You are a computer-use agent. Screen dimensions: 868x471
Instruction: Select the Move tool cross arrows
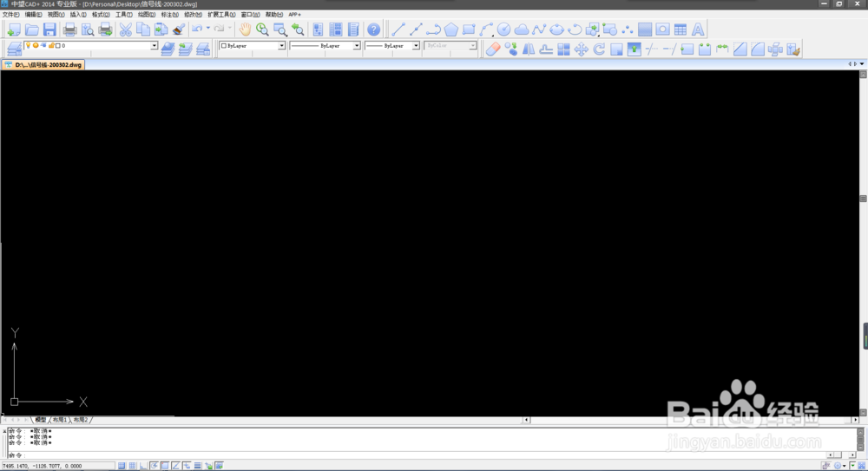point(582,49)
